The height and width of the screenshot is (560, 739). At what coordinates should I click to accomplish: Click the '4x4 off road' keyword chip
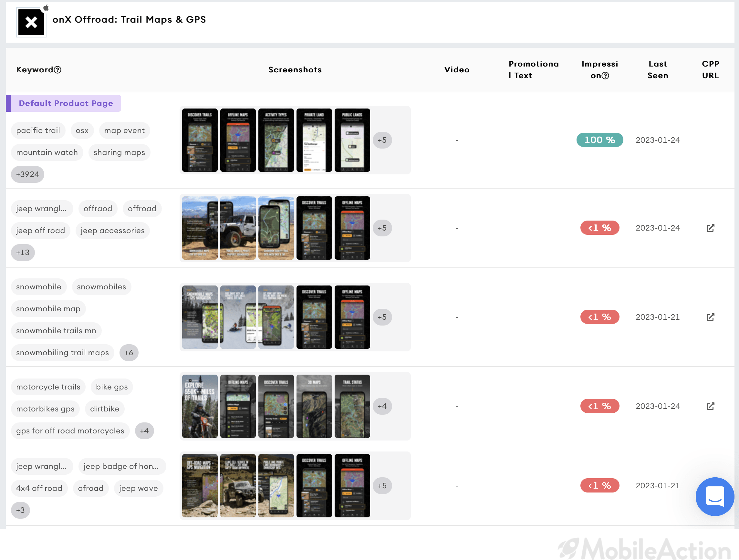[x=39, y=489]
